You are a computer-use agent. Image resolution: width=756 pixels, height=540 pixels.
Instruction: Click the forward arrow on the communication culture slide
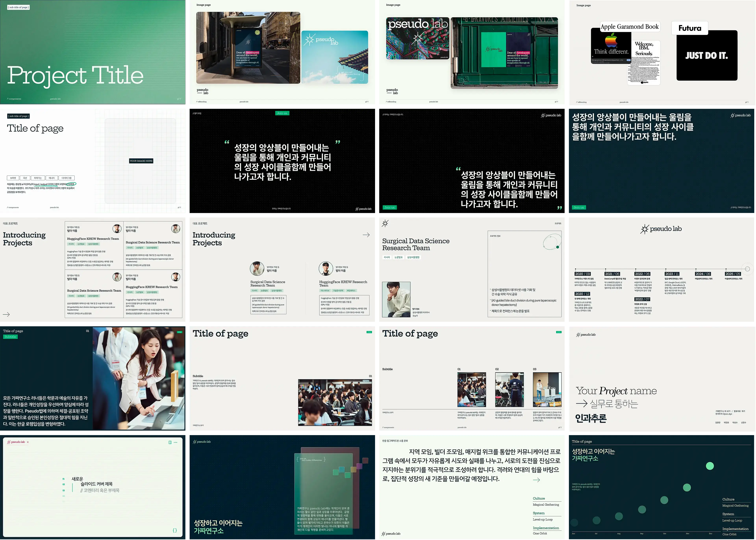tap(537, 480)
